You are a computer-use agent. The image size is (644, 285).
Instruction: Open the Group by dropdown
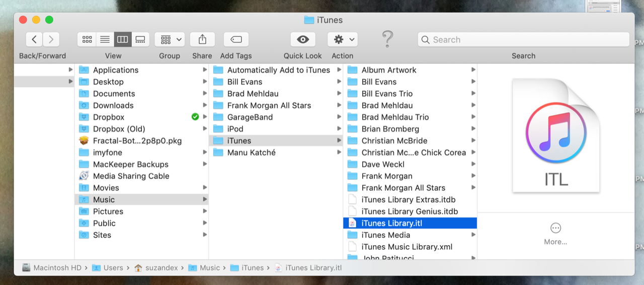tap(170, 39)
